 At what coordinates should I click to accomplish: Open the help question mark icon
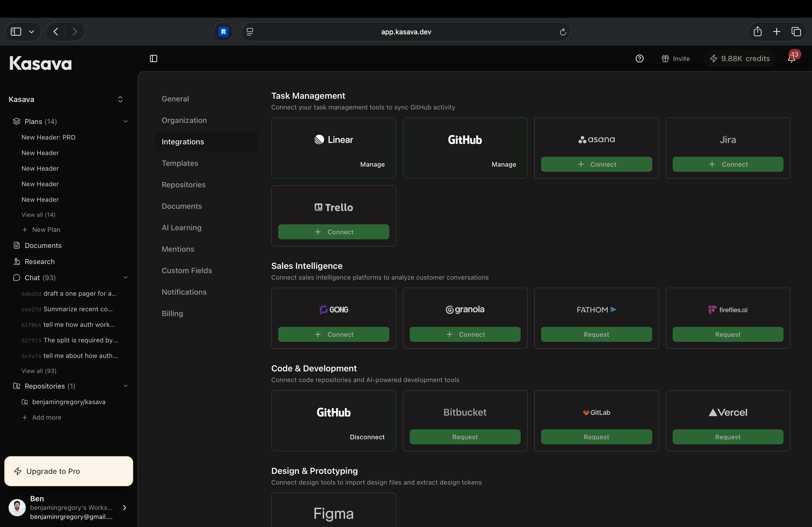pos(639,59)
